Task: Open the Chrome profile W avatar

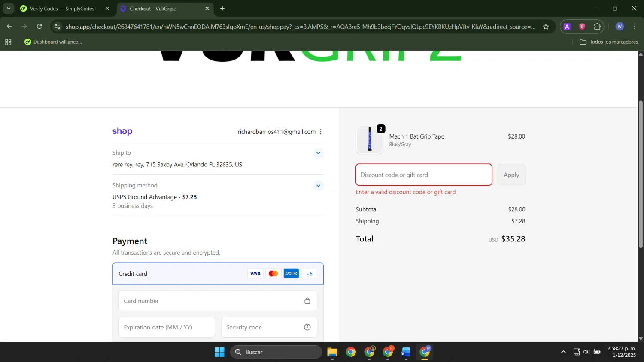Action: [x=620, y=27]
